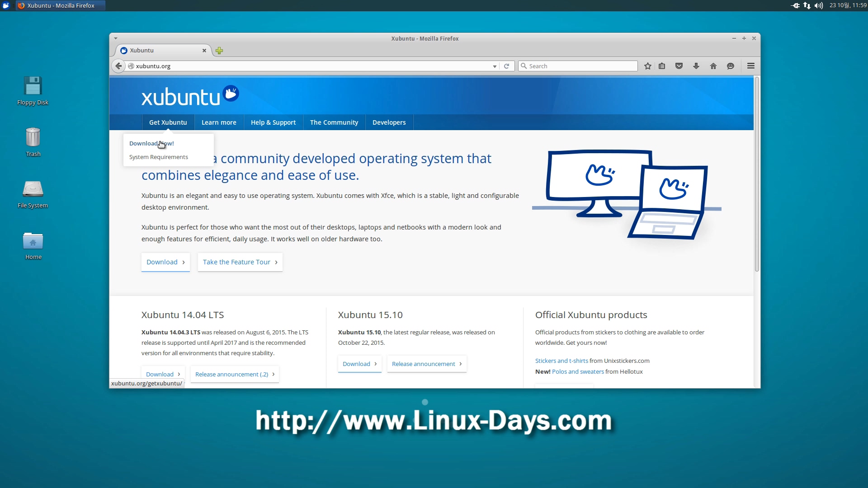Bookmark this page with the star icon

click(x=648, y=66)
